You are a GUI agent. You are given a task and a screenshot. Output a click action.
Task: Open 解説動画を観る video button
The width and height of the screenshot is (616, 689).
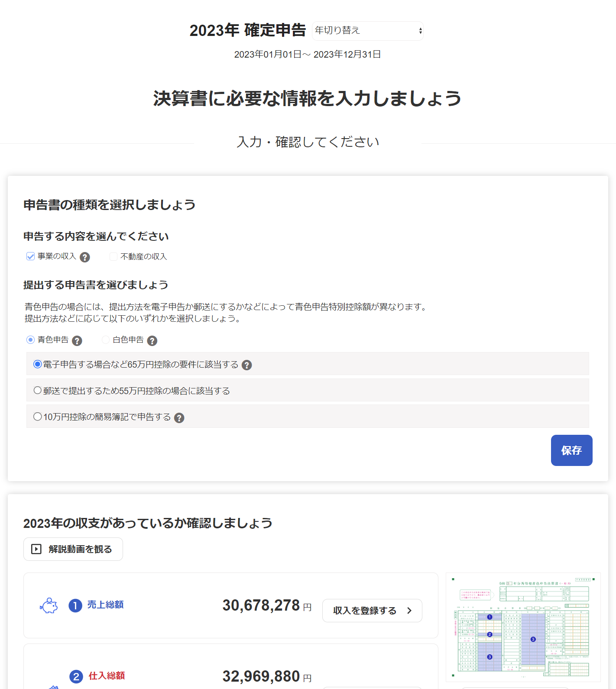[x=73, y=549]
